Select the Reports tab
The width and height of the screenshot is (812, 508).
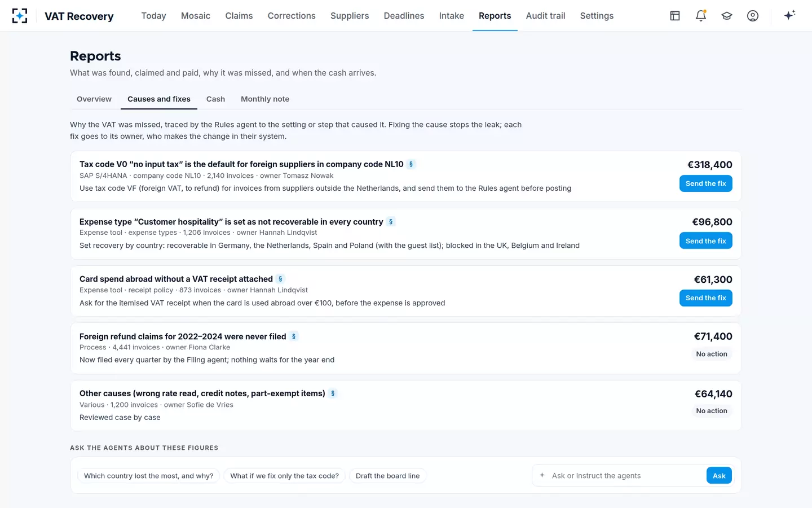[x=495, y=16]
